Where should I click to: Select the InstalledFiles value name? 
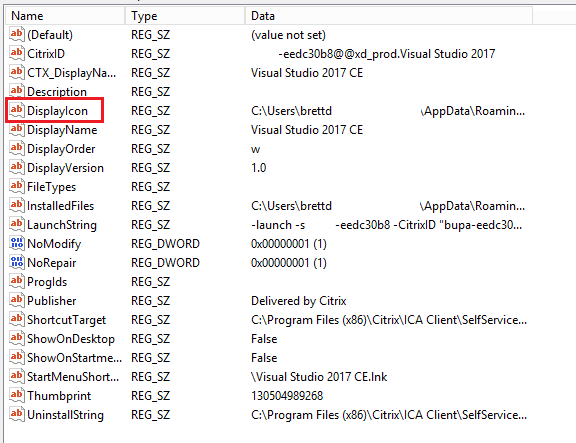pos(61,206)
